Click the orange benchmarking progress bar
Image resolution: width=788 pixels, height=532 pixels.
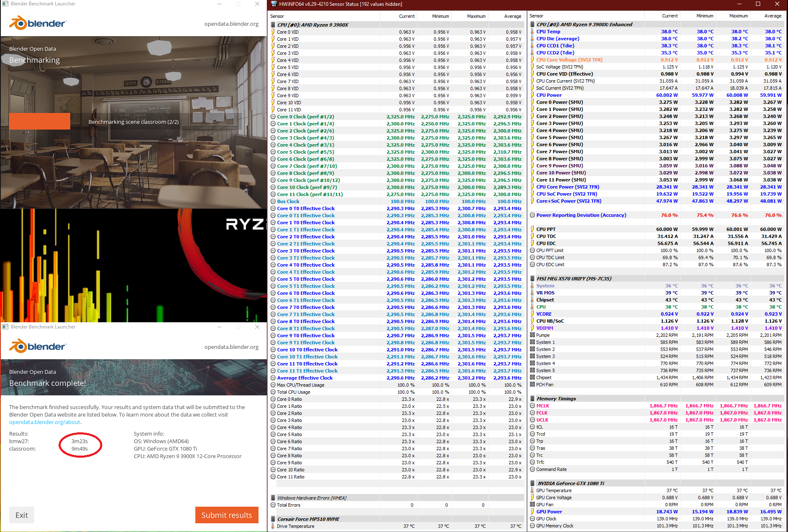click(39, 121)
